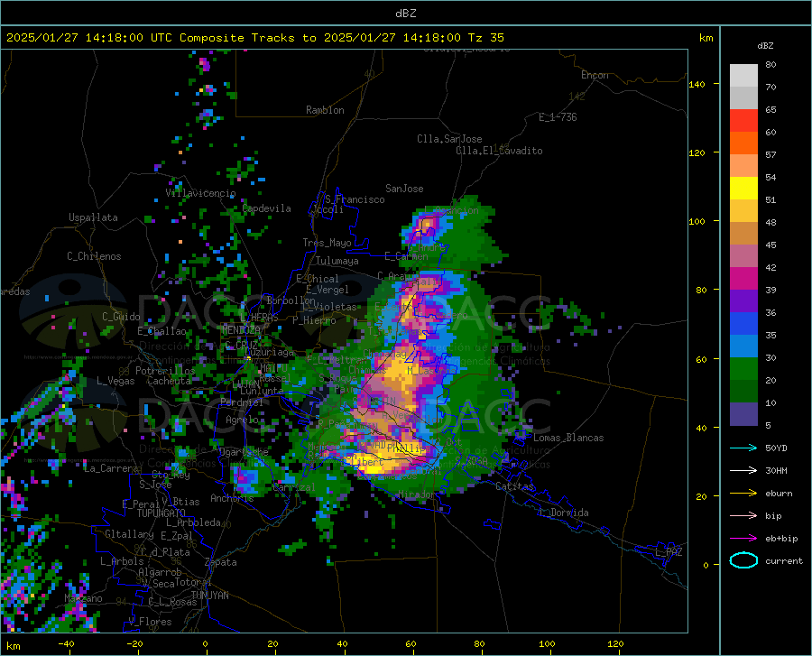Image resolution: width=812 pixels, height=656 pixels.
Task: Click the Cacheuta place label
Action: point(170,381)
